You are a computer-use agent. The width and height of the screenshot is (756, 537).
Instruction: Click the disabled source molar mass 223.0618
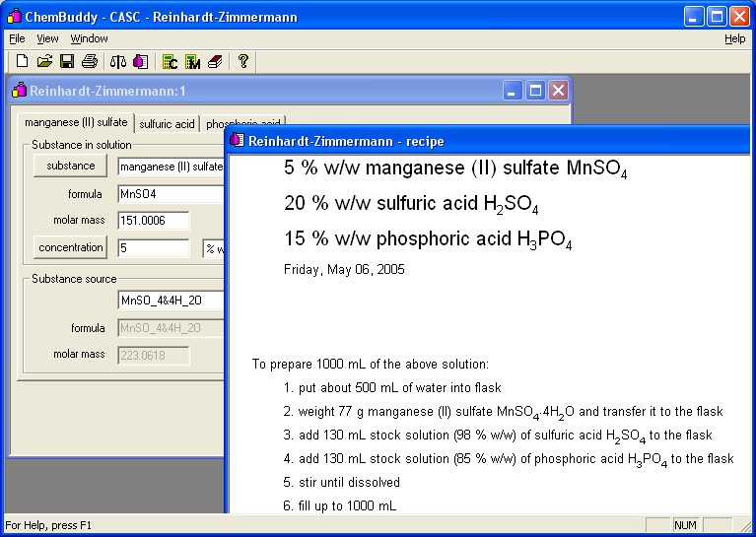tap(154, 356)
